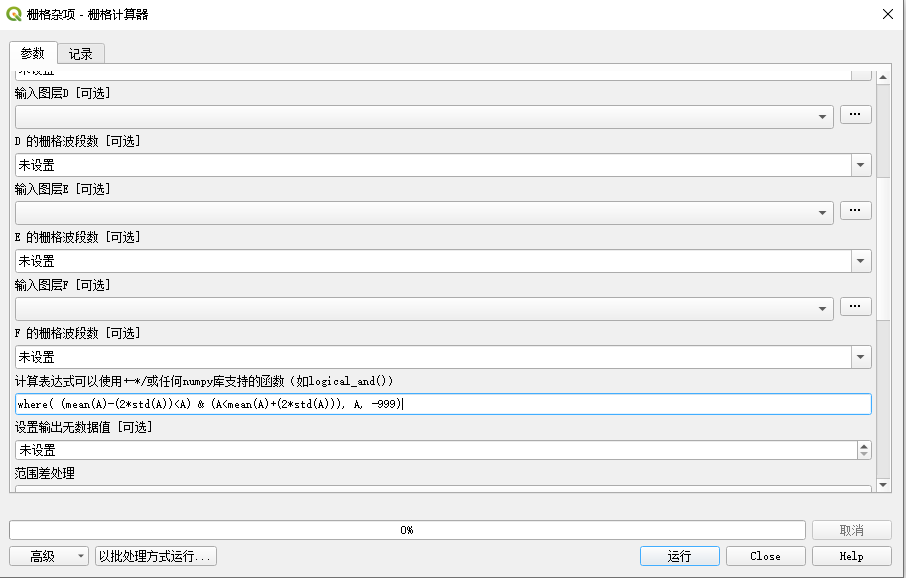Click the 计算表达式 description label
This screenshot has width=906, height=578.
tap(204, 381)
